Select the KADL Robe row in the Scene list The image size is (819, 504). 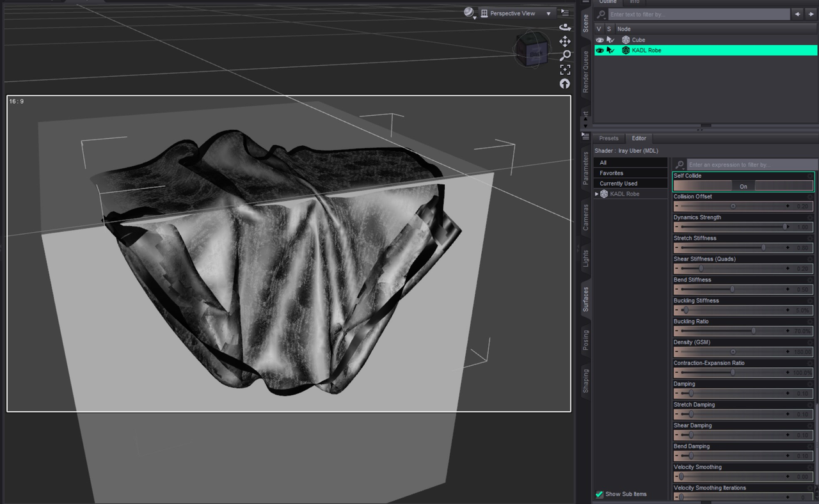706,50
